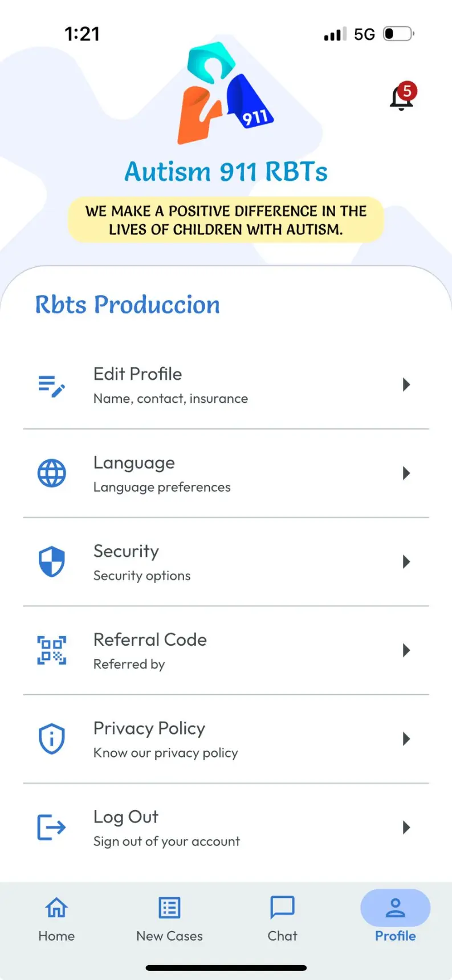The height and width of the screenshot is (980, 452).
Task: Open the Privacy Policy text label
Action: (x=149, y=728)
